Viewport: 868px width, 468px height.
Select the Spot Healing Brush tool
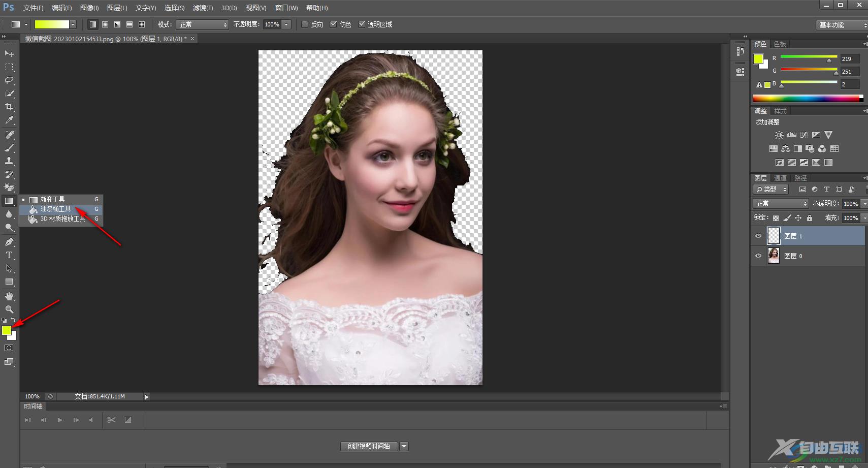(x=9, y=135)
